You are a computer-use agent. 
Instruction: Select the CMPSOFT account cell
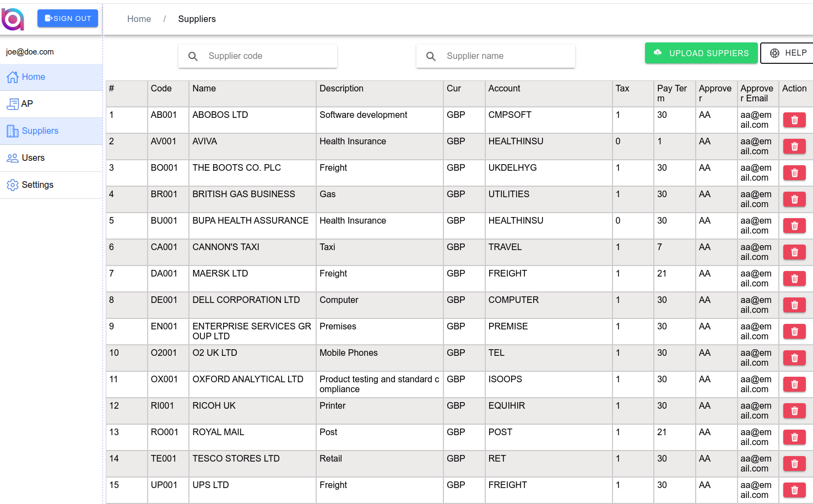(x=549, y=120)
